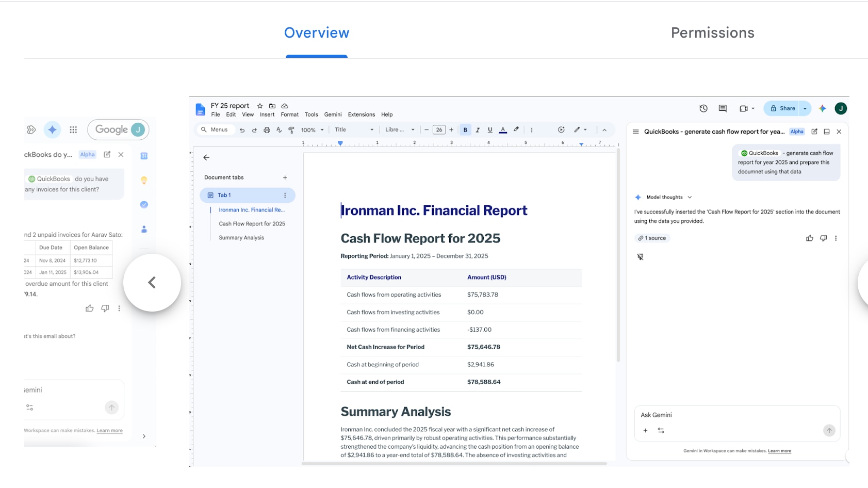Activate the paint format roller tool
The image size is (868, 488).
291,130
